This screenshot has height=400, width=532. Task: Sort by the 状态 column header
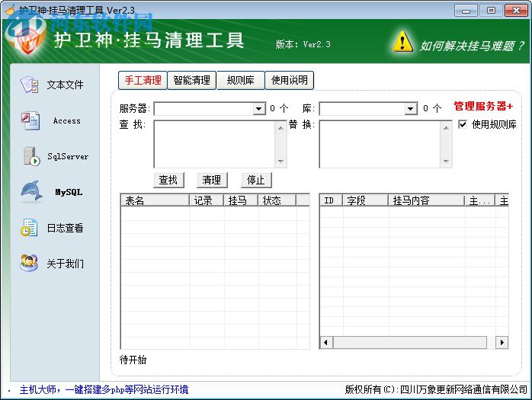pyautogui.click(x=277, y=200)
